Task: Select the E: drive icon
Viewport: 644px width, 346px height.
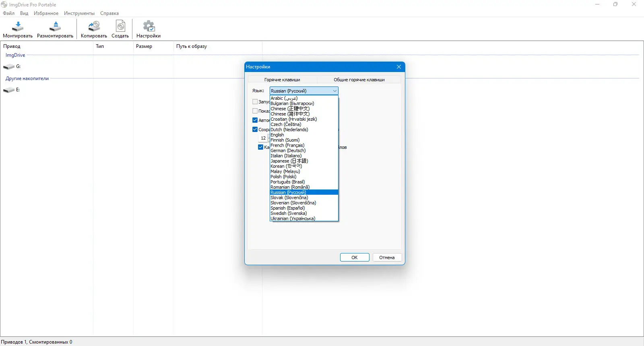Action: (9, 90)
